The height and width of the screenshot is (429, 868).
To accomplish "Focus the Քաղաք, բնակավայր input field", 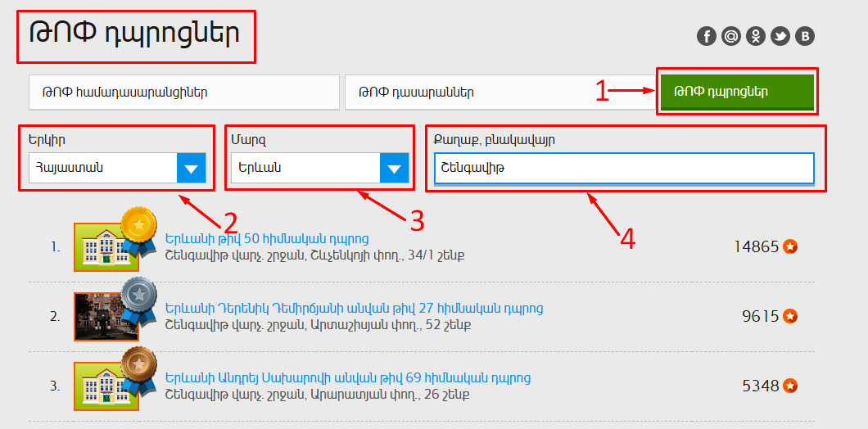I will (x=625, y=168).
